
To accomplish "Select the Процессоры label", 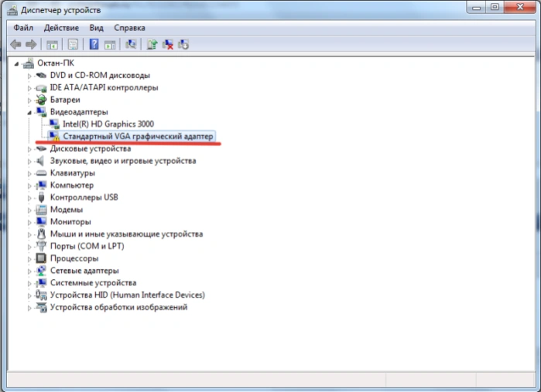I will coord(74,258).
